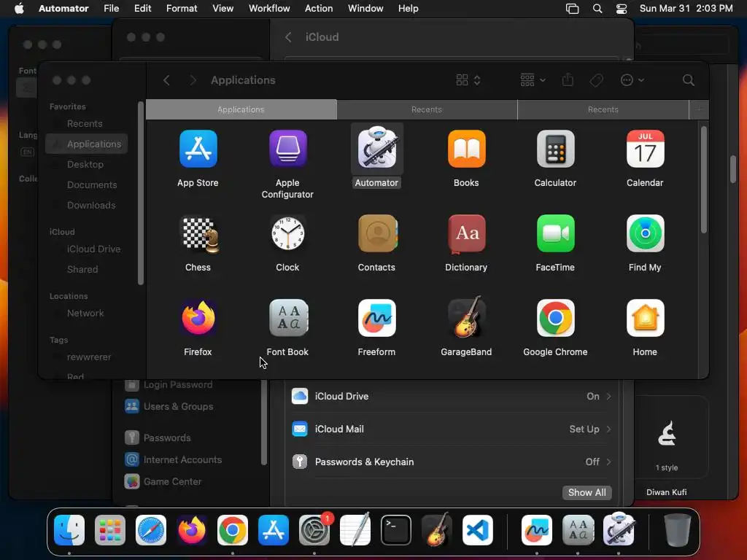Screen dimensions: 747x560
Task: Go back from iCloud in System Settings
Action: coord(288,37)
